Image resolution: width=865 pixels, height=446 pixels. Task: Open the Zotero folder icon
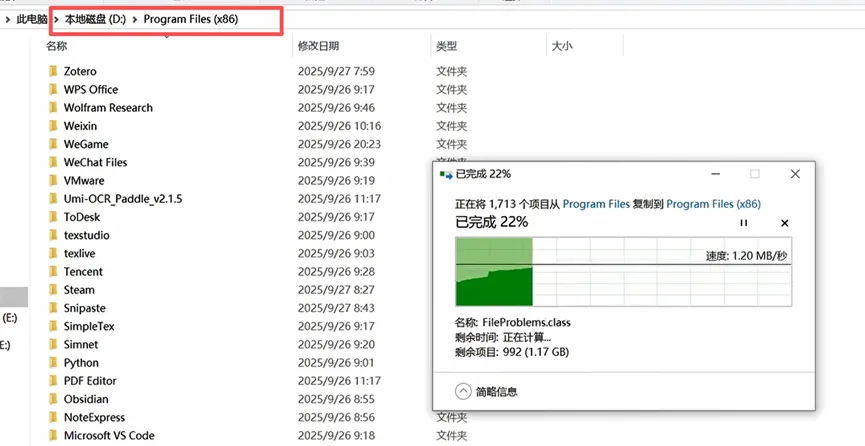(54, 71)
